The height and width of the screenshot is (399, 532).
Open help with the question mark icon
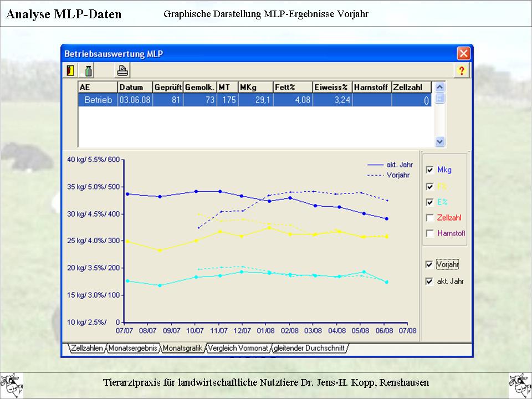(x=461, y=70)
